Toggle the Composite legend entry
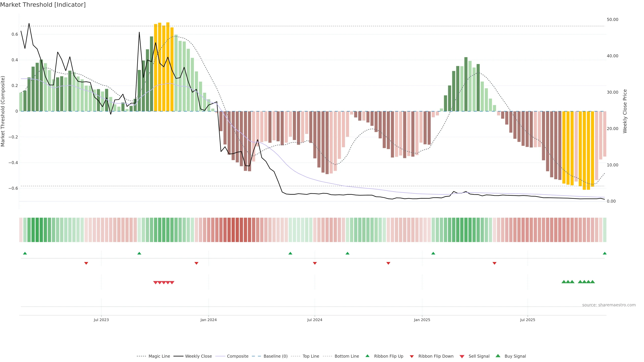Viewport: 644px width, 362px height. 237,356
